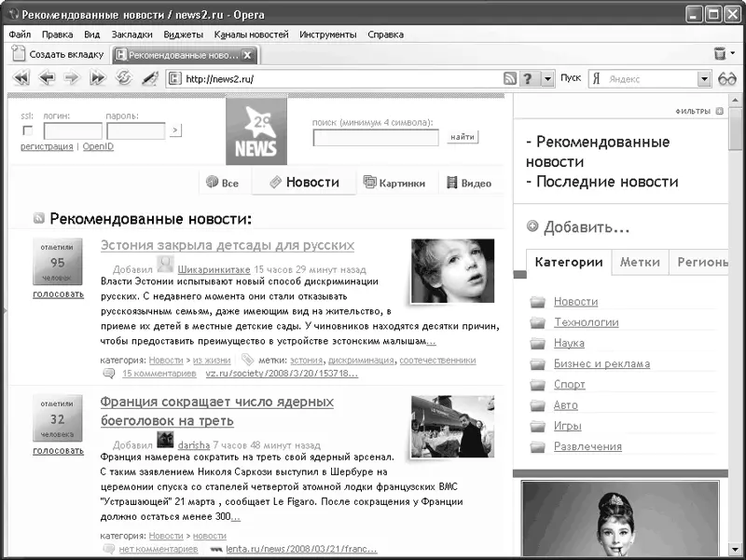Click the News2 logo
Image resolution: width=746 pixels, height=560 pixels.
[256, 131]
